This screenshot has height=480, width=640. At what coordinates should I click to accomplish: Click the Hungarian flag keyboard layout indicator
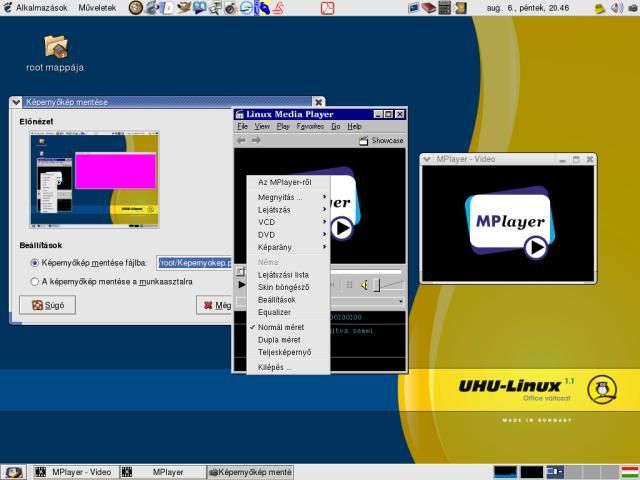pyautogui.click(x=630, y=471)
